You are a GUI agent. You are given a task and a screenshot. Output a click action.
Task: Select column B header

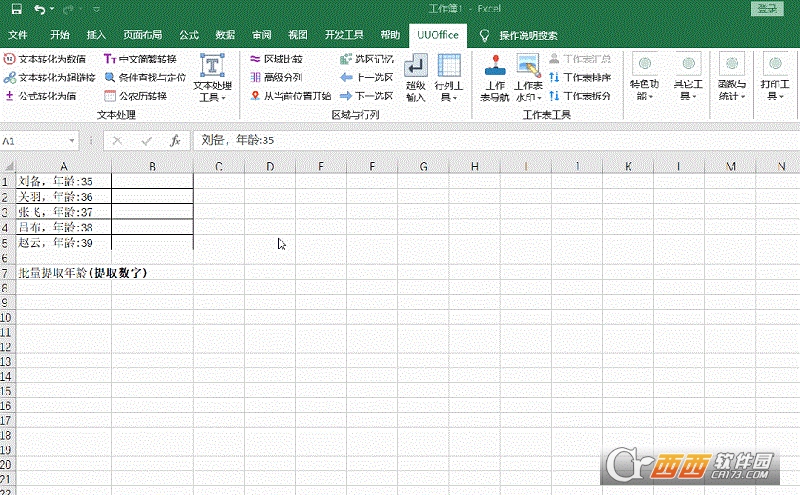tap(153, 166)
